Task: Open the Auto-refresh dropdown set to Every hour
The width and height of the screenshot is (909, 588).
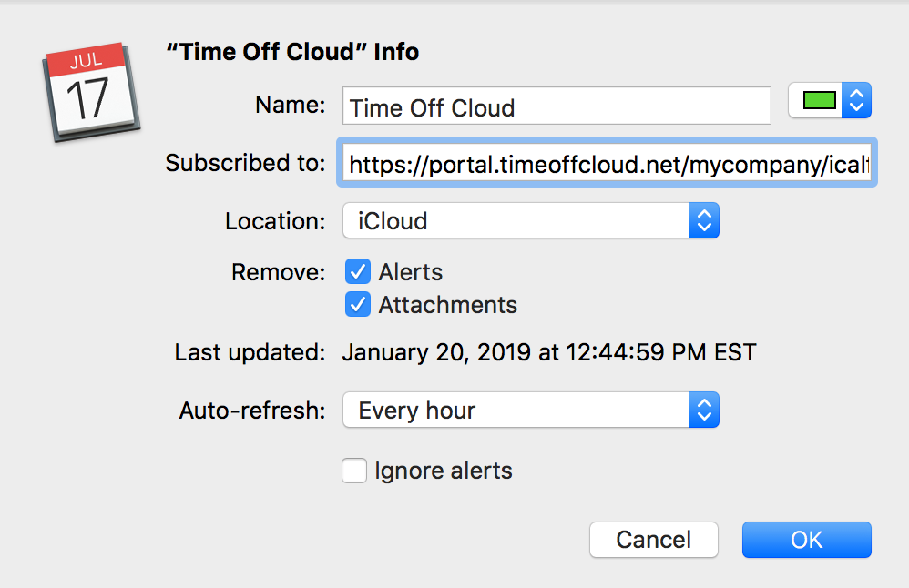Action: click(x=516, y=411)
